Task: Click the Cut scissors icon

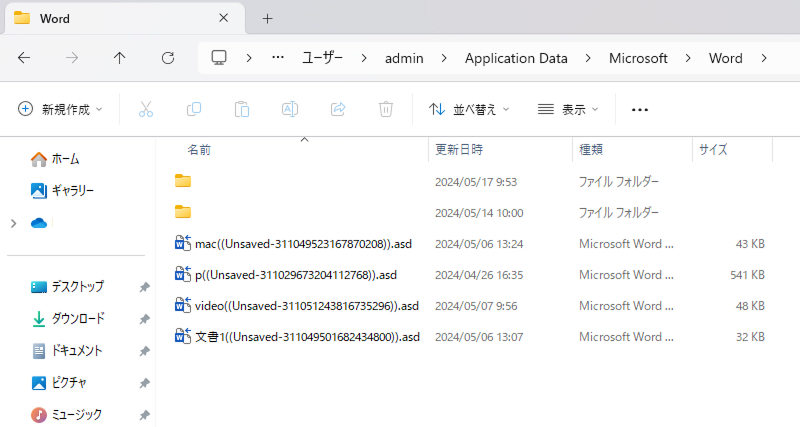Action: [146, 109]
